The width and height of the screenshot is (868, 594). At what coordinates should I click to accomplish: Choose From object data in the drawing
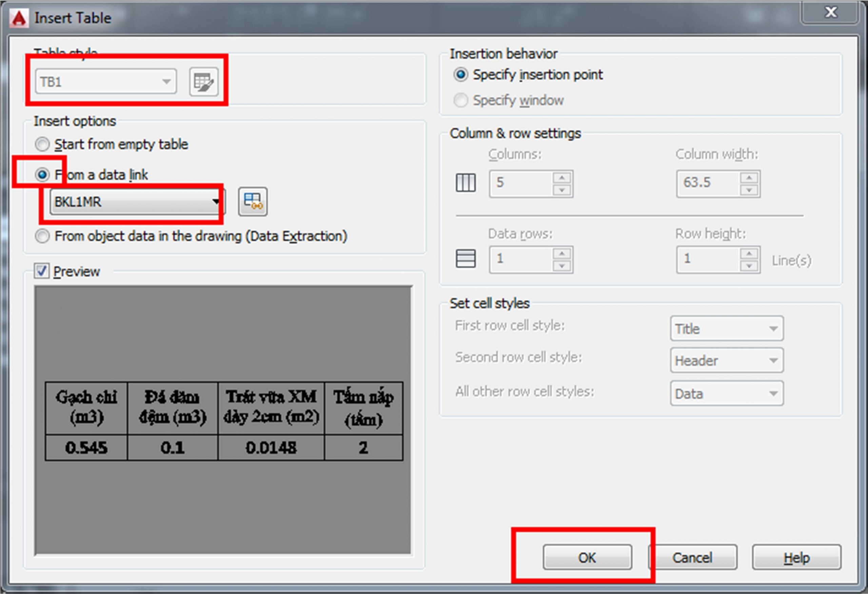click(x=42, y=236)
